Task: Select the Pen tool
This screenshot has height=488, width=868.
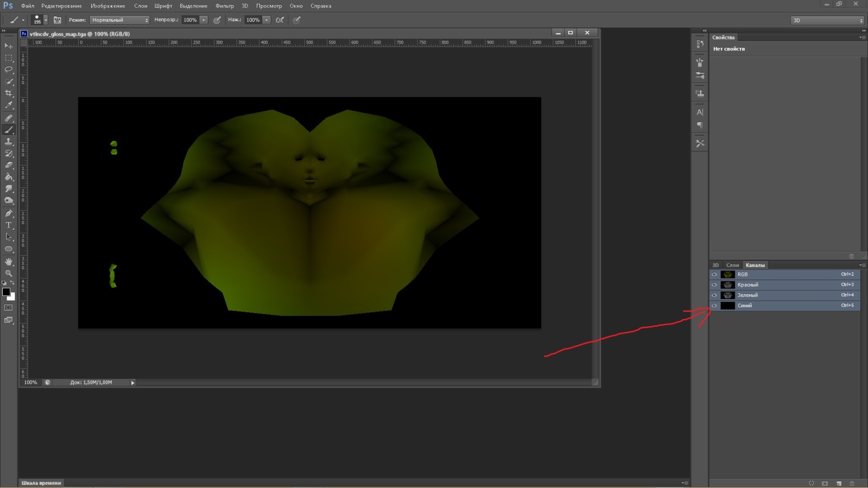Action: [9, 213]
